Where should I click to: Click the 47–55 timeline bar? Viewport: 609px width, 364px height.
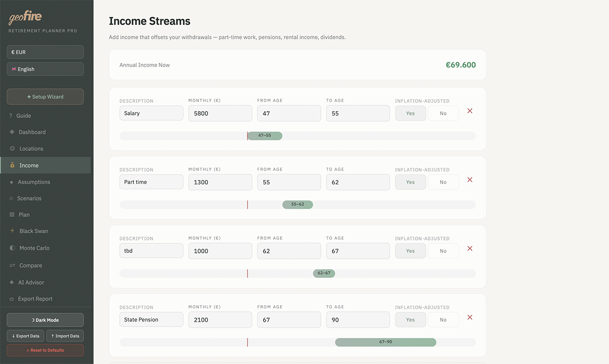click(x=265, y=136)
